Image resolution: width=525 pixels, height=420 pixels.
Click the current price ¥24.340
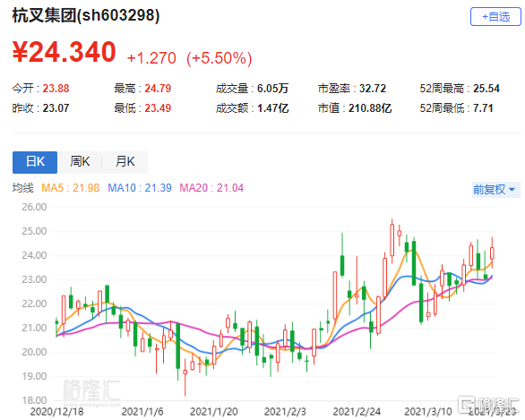(65, 52)
